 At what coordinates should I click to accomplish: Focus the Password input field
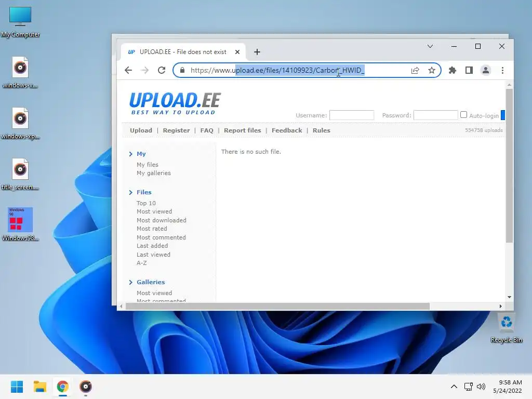tap(436, 115)
